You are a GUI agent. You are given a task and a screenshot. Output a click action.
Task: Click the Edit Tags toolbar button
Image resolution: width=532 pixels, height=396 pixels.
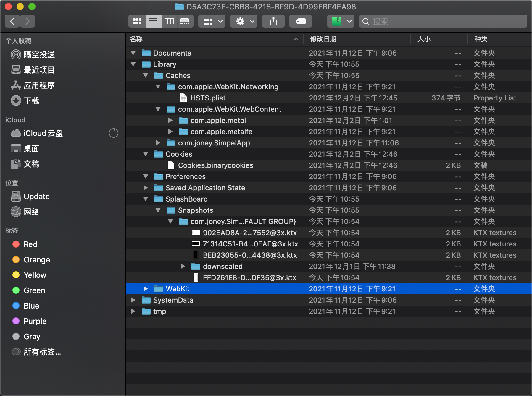click(300, 21)
